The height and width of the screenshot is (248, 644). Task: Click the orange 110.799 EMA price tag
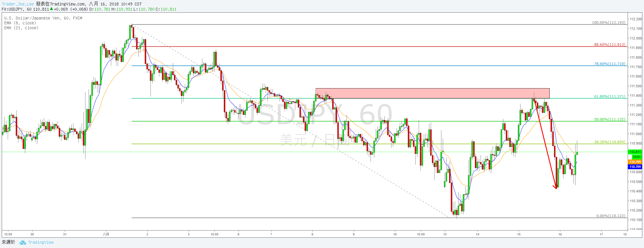tap(635, 162)
